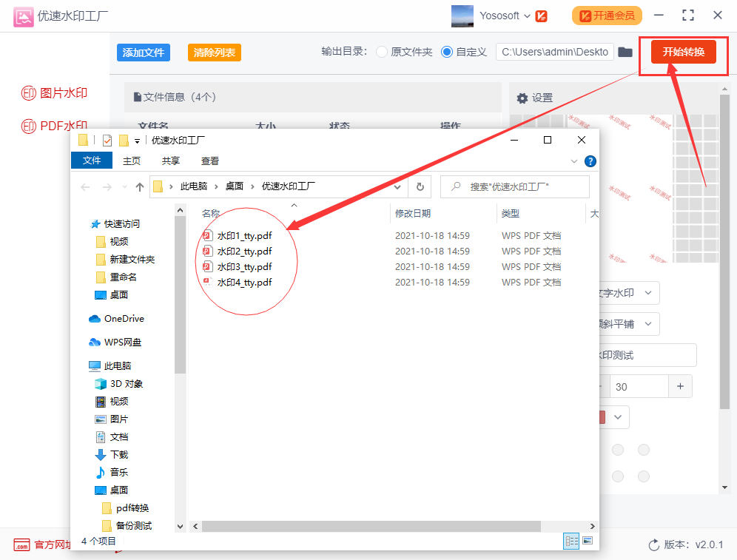Click 此电脑 in the address breadcrumb

tap(194, 186)
